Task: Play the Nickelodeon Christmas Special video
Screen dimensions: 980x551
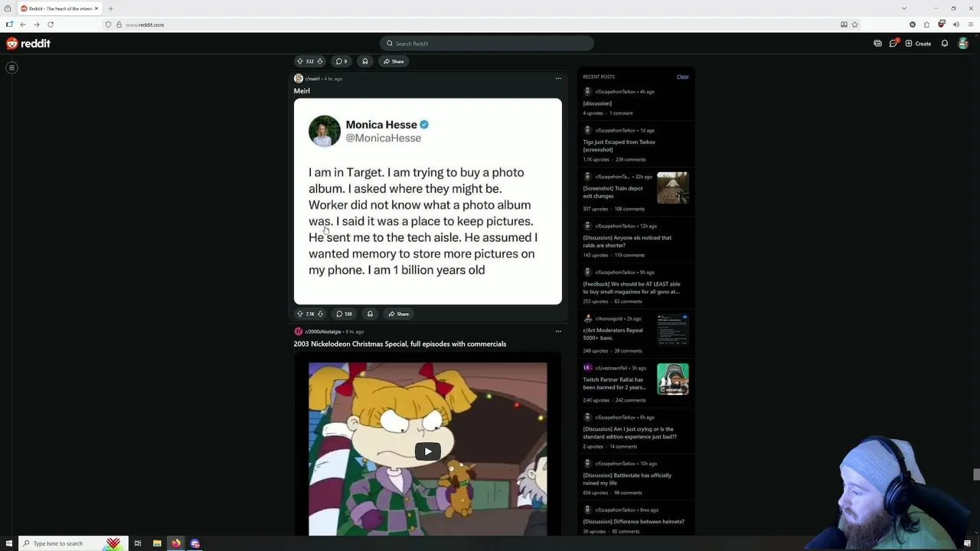Action: pos(427,452)
